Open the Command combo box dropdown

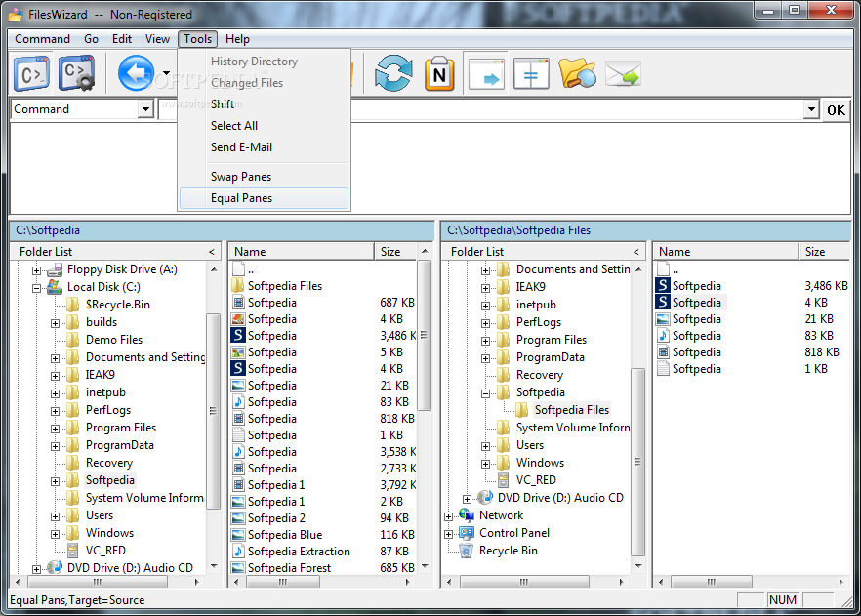(145, 109)
